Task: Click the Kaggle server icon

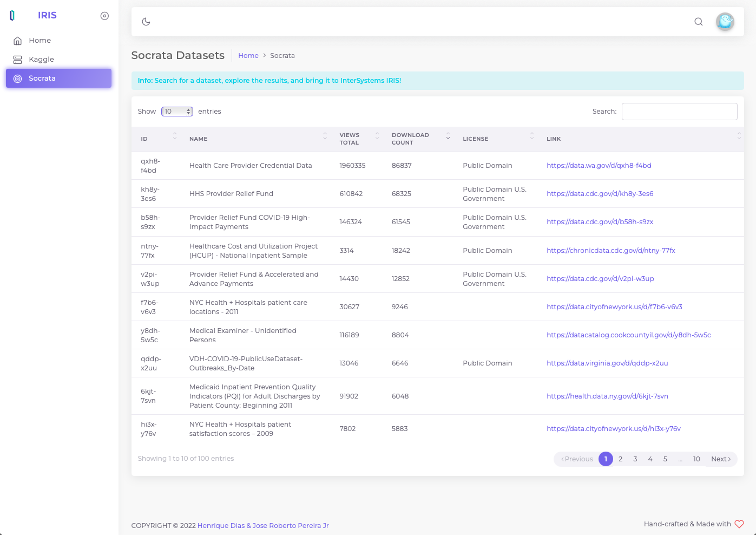Action: point(17,60)
